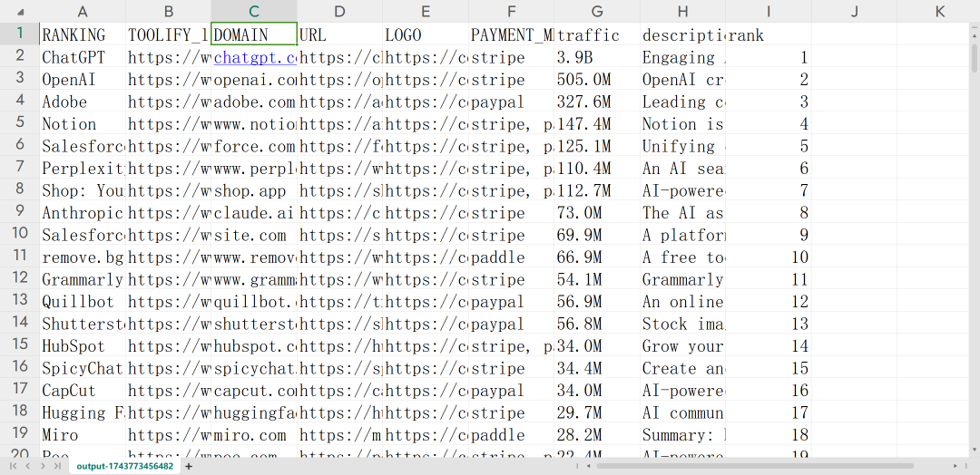Open the chatgpt.c hyperlink in cell C2

(255, 58)
